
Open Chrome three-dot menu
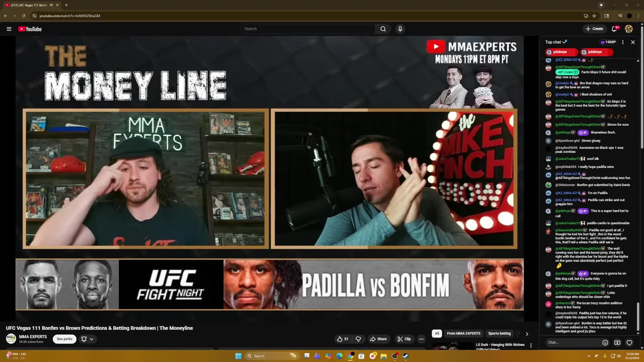click(638, 16)
